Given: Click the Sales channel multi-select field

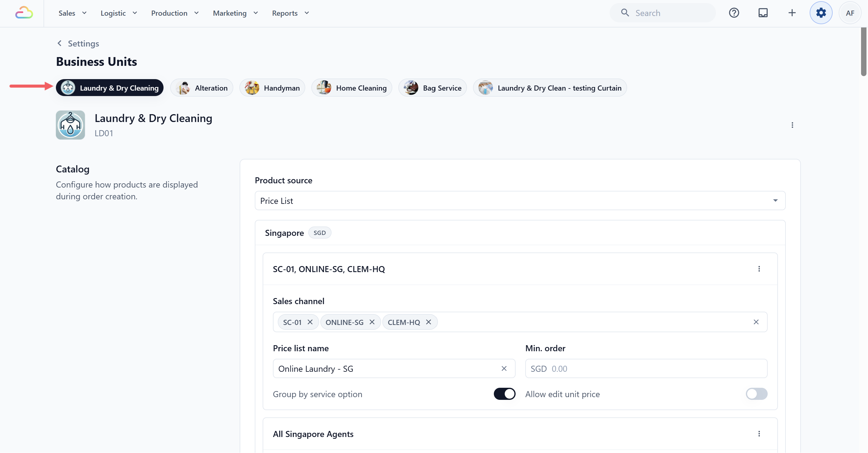Looking at the screenshot, I should 520,322.
